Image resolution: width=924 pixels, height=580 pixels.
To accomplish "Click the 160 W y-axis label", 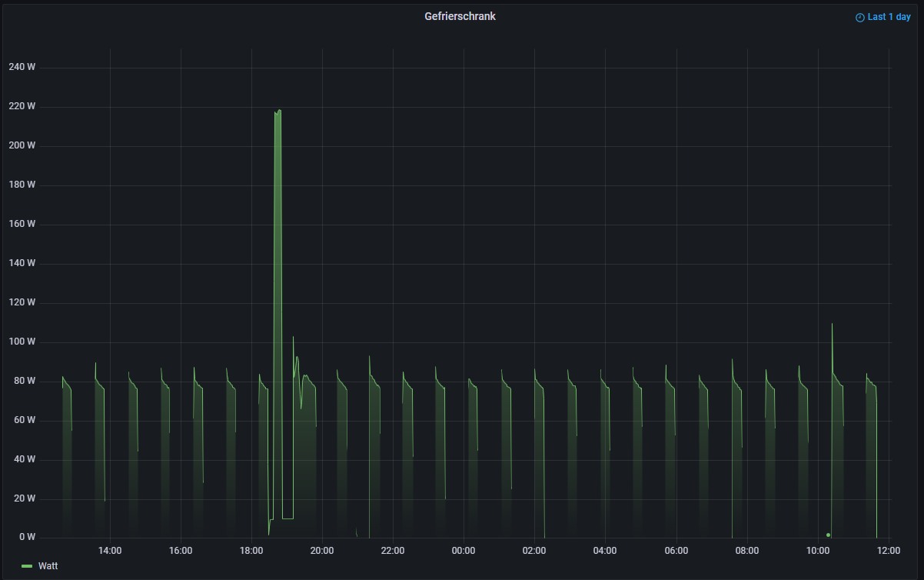I will coord(22,224).
